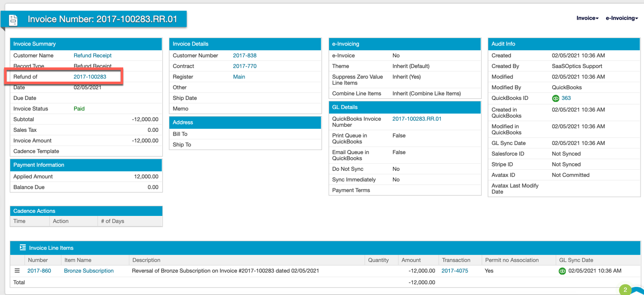
Task: Open transaction 2017-4075 link
Action: (456, 271)
